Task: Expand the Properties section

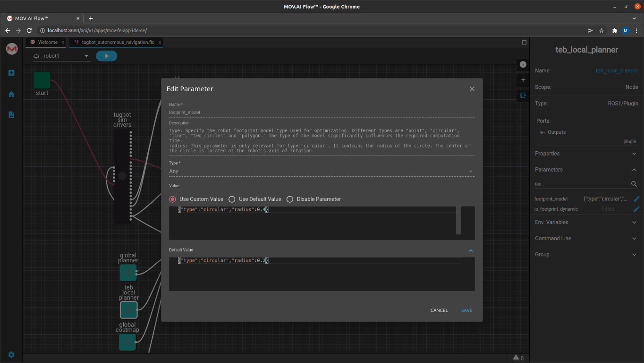Action: [586, 154]
